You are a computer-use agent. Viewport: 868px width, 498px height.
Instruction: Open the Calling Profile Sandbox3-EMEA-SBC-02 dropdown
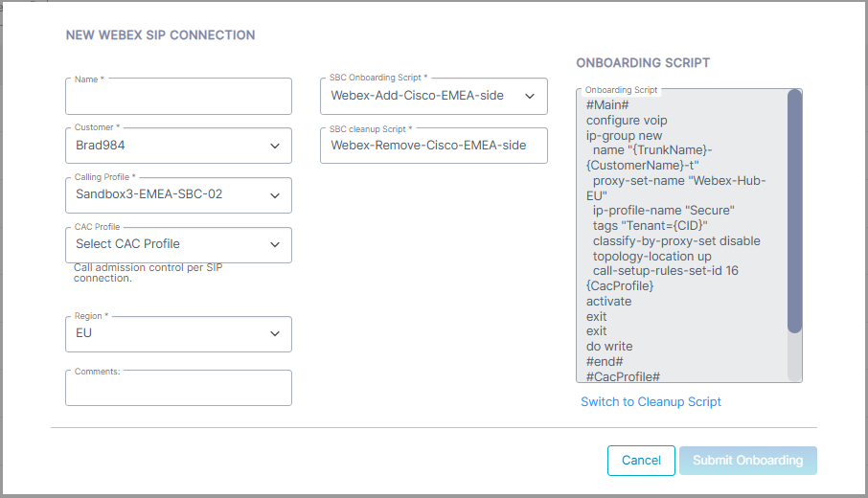(178, 195)
